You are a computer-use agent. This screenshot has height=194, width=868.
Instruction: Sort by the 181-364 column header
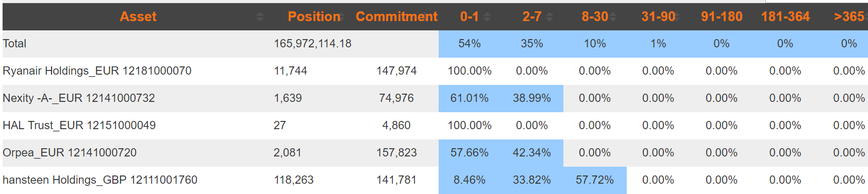(786, 16)
